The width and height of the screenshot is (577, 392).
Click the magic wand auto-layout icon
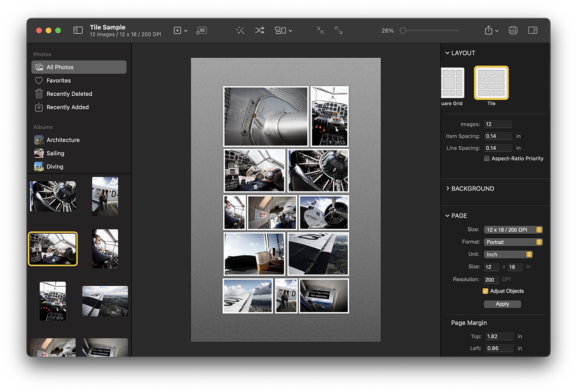[240, 30]
